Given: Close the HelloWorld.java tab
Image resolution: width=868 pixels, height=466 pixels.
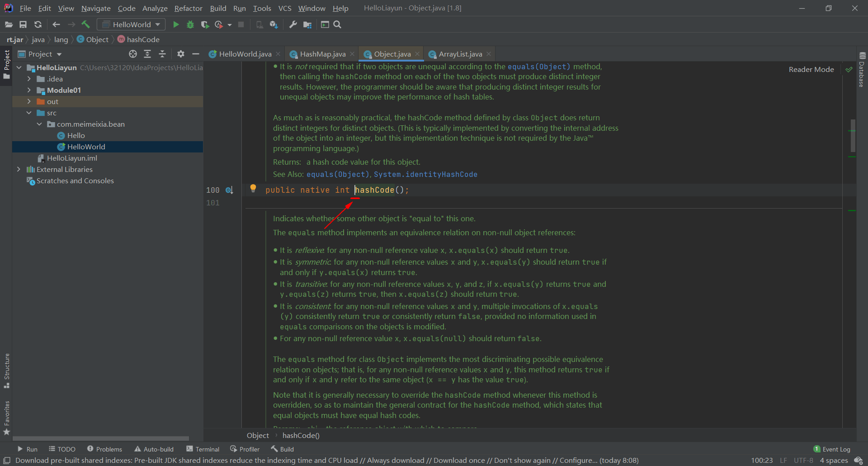Looking at the screenshot, I should point(278,54).
